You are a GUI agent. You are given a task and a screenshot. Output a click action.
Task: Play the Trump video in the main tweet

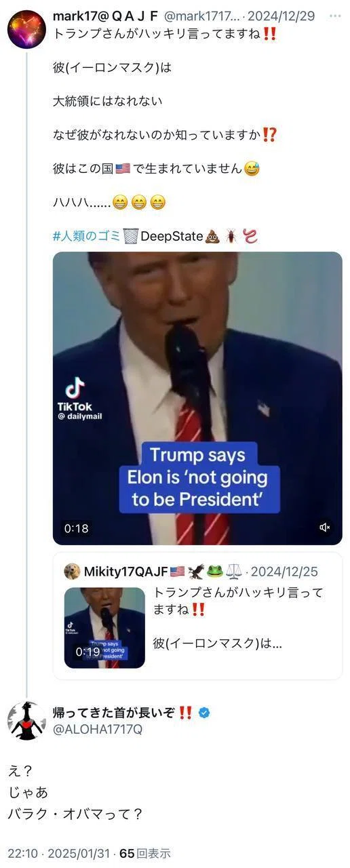pyautogui.click(x=197, y=399)
